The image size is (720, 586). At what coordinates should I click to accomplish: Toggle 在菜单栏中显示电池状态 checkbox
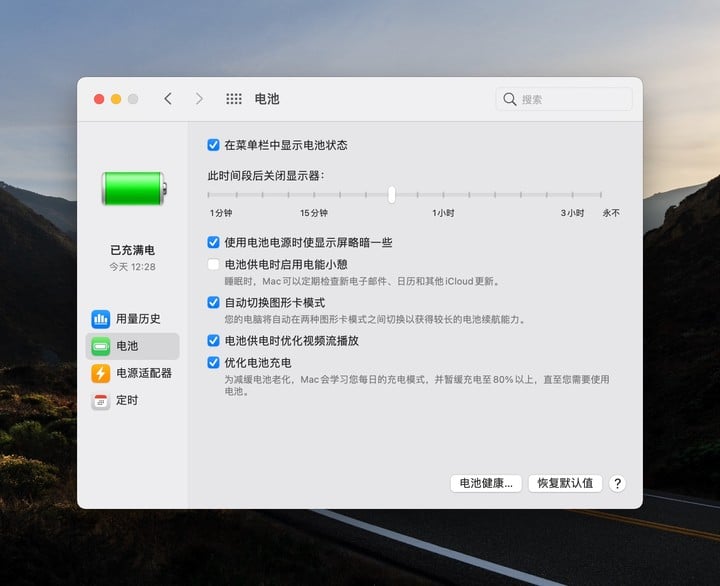(213, 145)
